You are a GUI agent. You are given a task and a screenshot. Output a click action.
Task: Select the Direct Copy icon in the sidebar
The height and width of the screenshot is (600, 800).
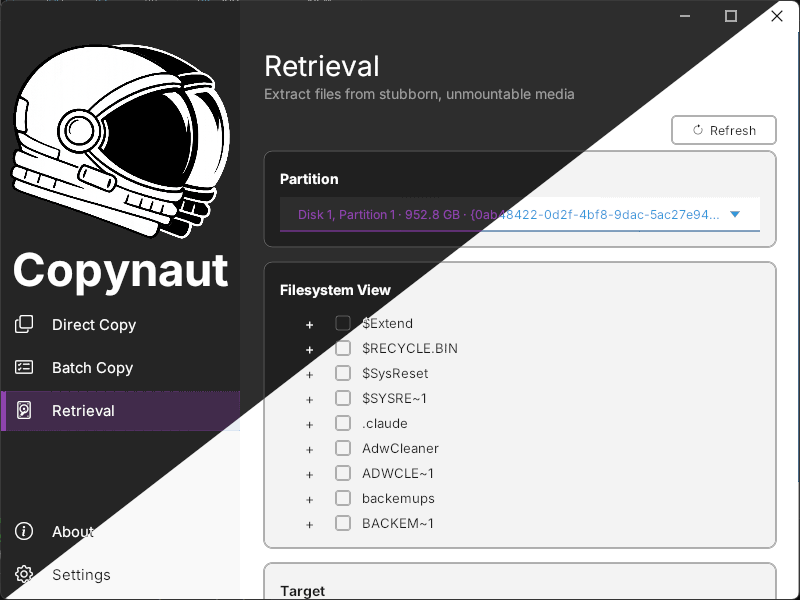tap(23, 324)
